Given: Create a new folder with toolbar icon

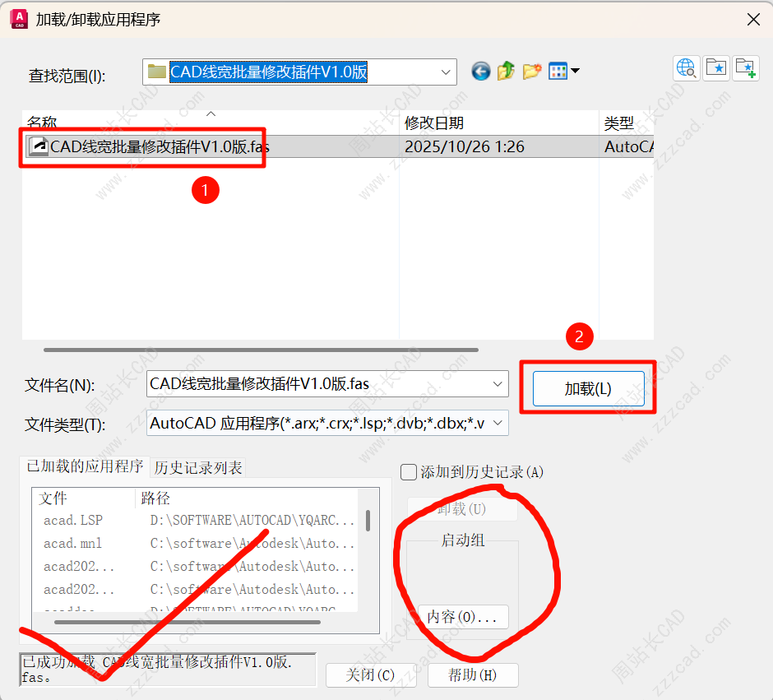Looking at the screenshot, I should pyautogui.click(x=531, y=72).
